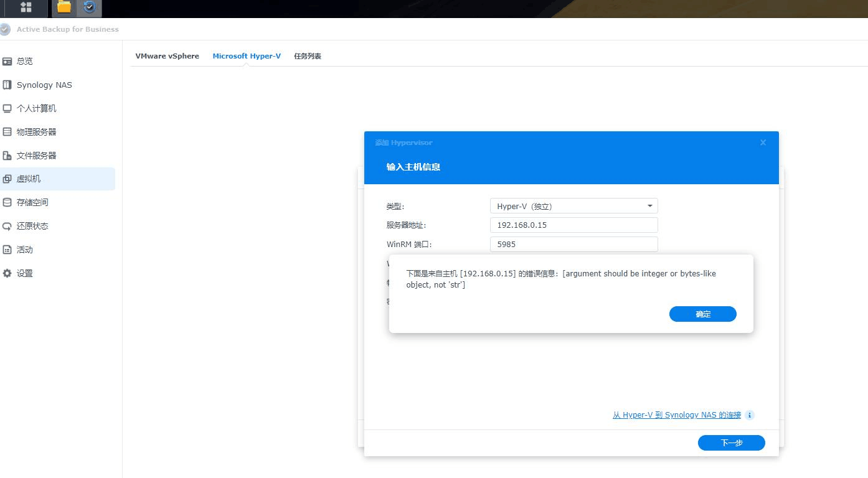Image resolution: width=868 pixels, height=478 pixels.
Task: Open File Station folder icon in taskbar
Action: tap(64, 7)
